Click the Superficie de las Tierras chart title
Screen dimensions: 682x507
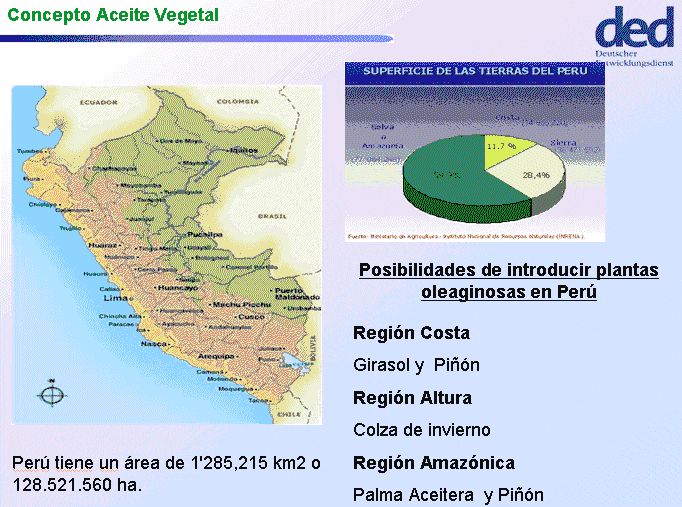tap(475, 71)
